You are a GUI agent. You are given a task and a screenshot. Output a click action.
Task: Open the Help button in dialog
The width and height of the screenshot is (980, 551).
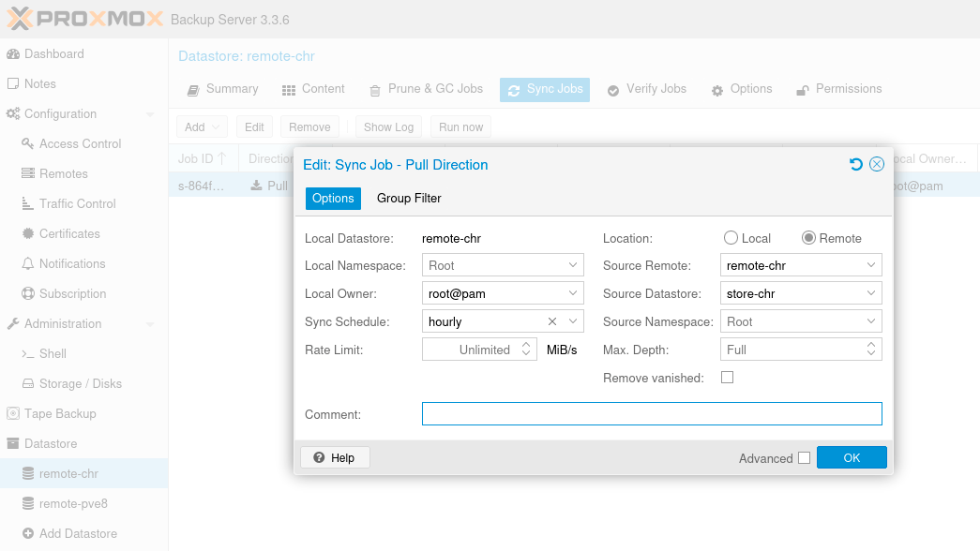(x=335, y=457)
